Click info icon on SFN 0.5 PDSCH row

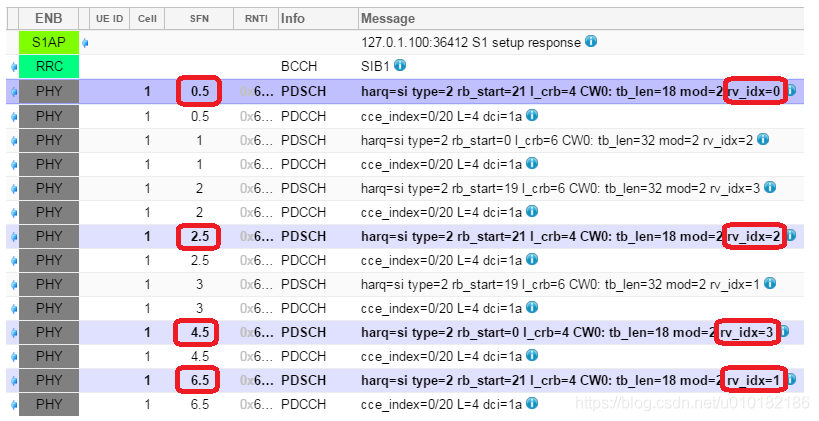pyautogui.click(x=792, y=90)
